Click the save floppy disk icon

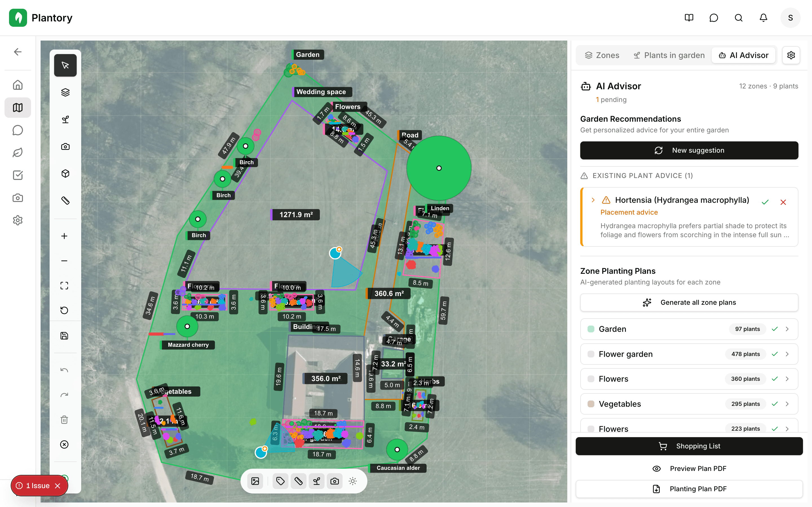pos(64,336)
